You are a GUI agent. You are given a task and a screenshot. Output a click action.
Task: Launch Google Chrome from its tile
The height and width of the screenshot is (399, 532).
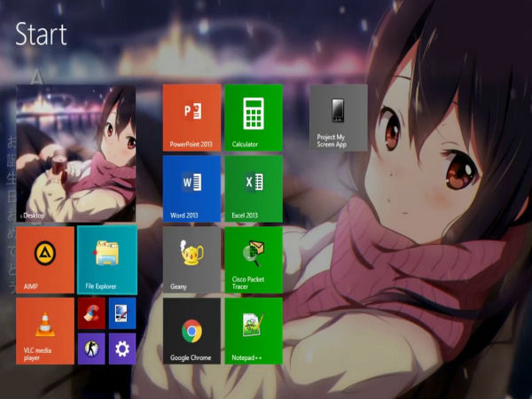[192, 330]
